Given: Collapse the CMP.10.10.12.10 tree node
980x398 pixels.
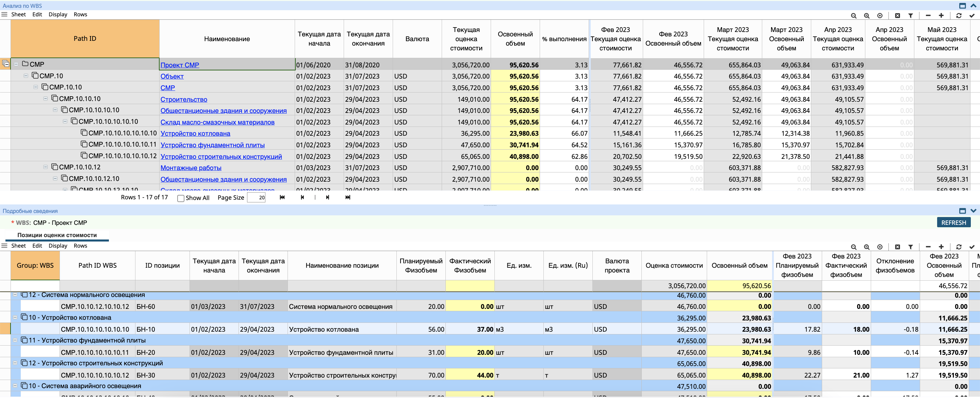Looking at the screenshot, I should pos(55,179).
